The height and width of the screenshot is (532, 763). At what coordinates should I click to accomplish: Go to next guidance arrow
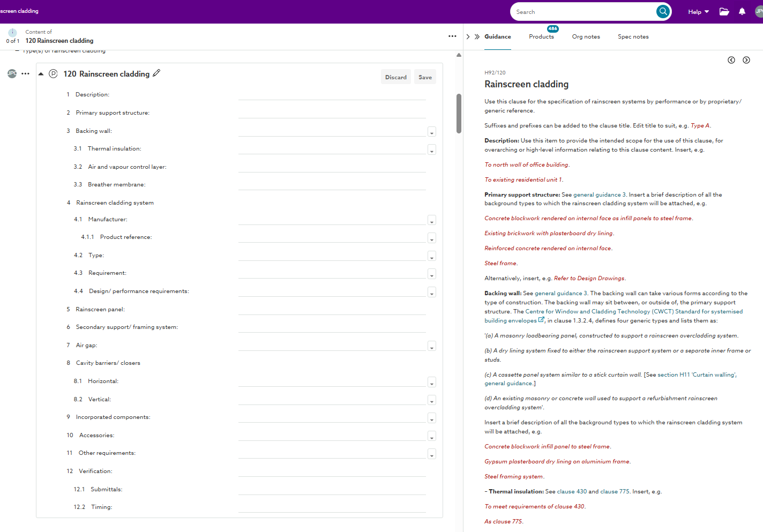coord(746,60)
